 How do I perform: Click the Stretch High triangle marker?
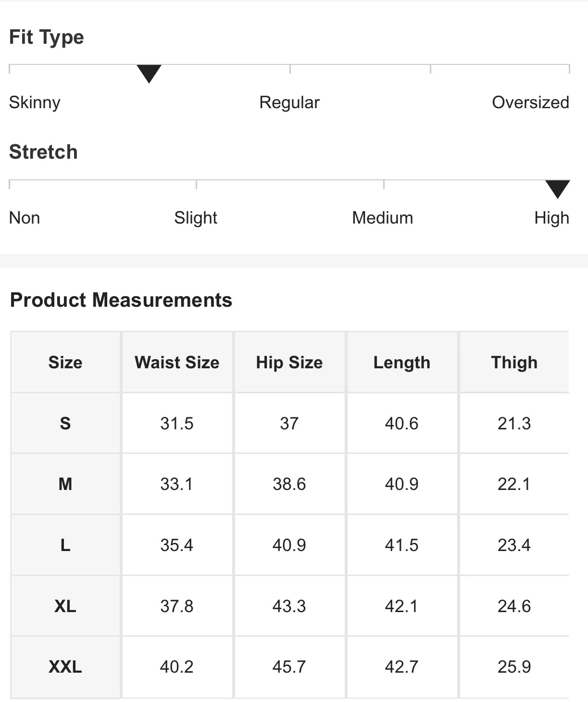click(558, 189)
